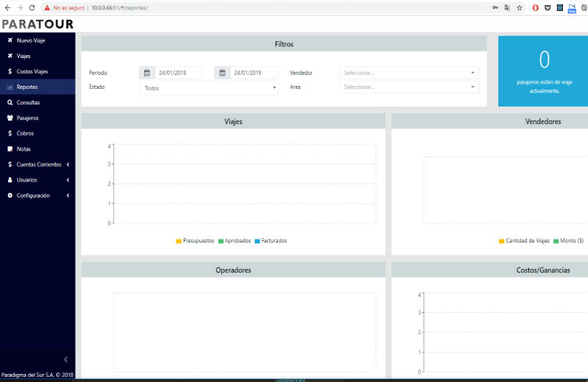Open the Vendedor dropdown
588x382 pixels.
409,73
